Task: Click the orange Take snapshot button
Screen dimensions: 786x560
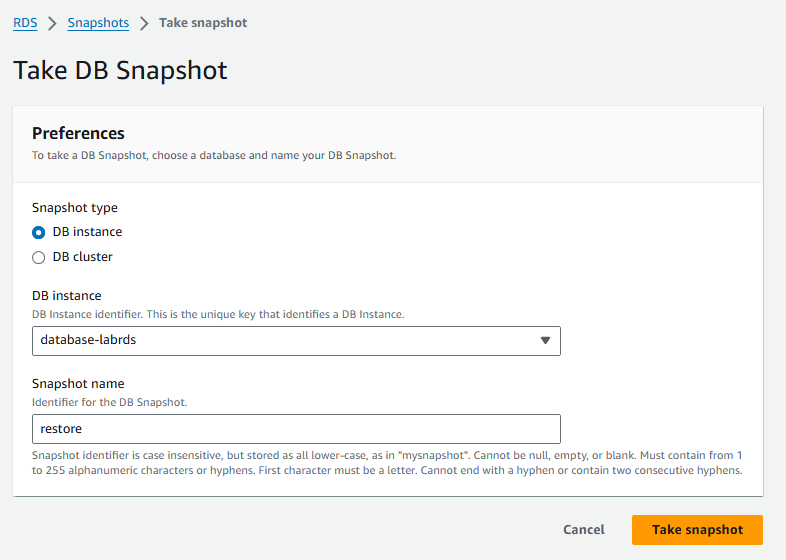Action: click(x=697, y=530)
